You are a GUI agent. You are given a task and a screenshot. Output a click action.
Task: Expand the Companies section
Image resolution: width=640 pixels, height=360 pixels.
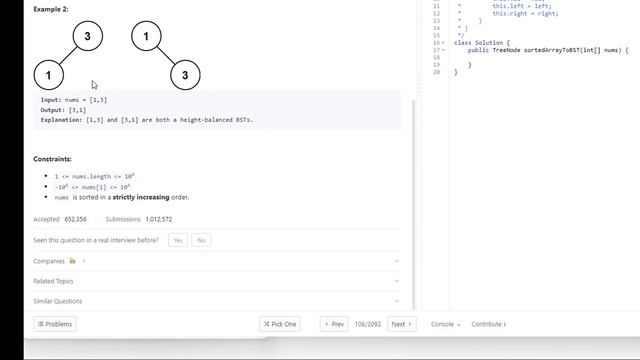click(216, 261)
